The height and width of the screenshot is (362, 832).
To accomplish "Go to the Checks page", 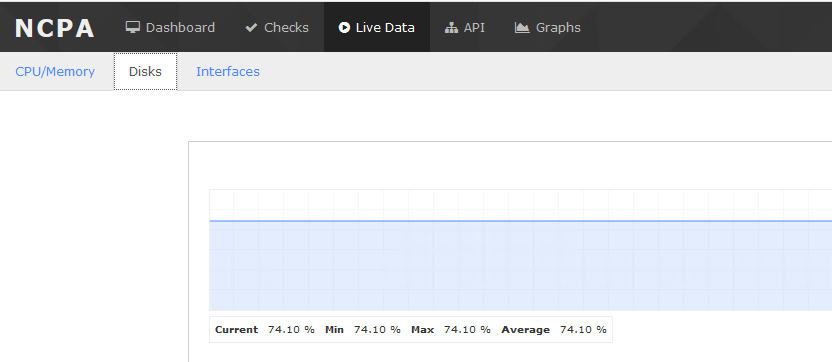I will 277,27.
